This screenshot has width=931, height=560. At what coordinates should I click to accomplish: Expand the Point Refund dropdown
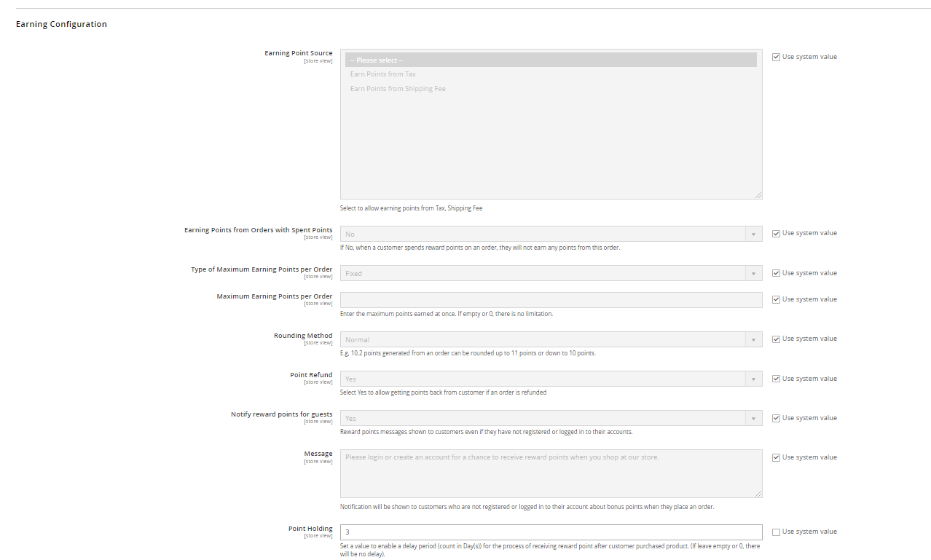pyautogui.click(x=551, y=379)
